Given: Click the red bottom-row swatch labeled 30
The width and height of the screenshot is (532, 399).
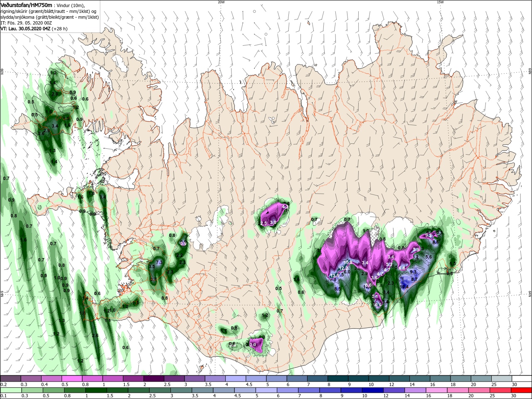Looking at the screenshot, I should 521,390.
